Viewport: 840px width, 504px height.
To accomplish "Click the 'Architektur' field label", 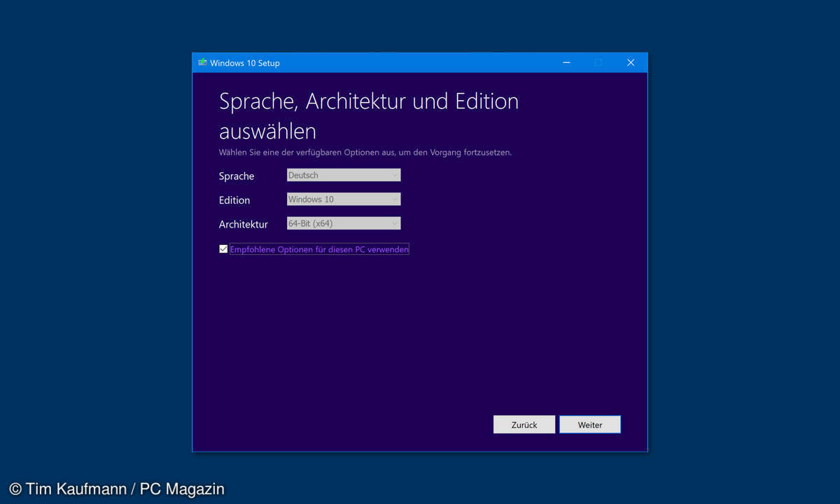I will click(x=244, y=225).
